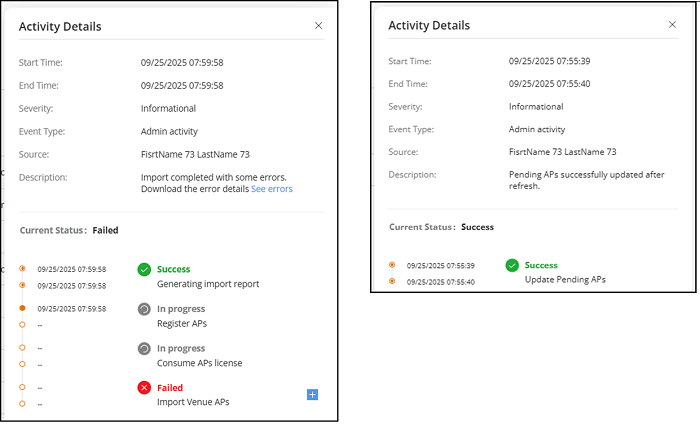The height and width of the screenshot is (426, 700).
Task: Click the Failed value next to Current Status
Action: tap(105, 230)
